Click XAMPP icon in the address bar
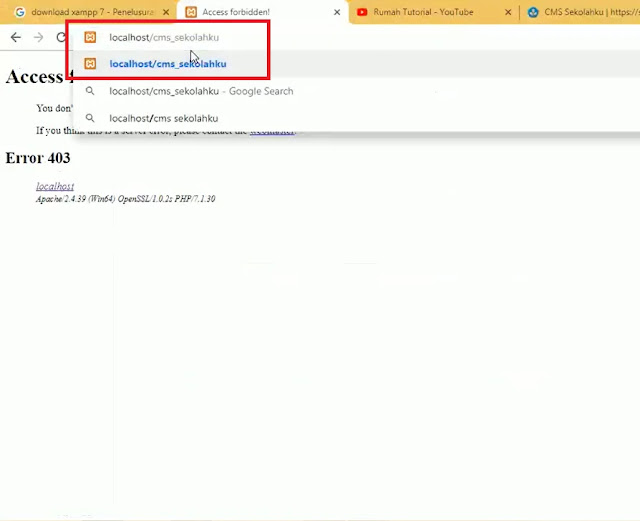640x521 pixels. click(x=90, y=37)
